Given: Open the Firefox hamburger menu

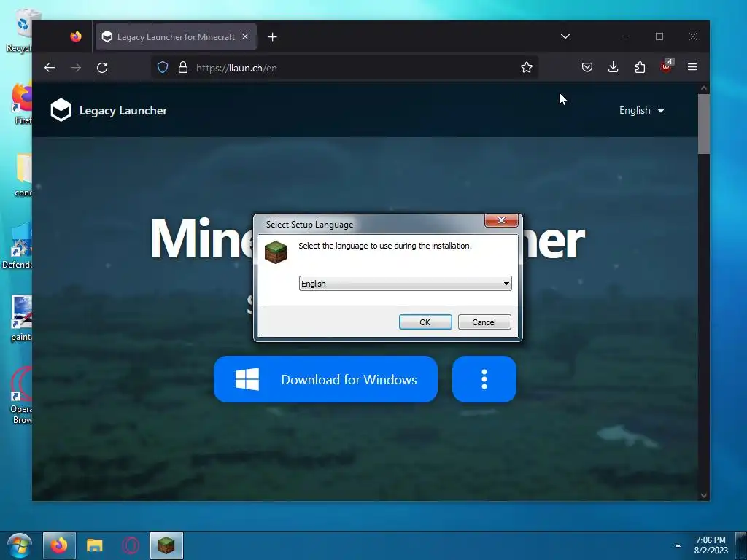Looking at the screenshot, I should [x=692, y=68].
